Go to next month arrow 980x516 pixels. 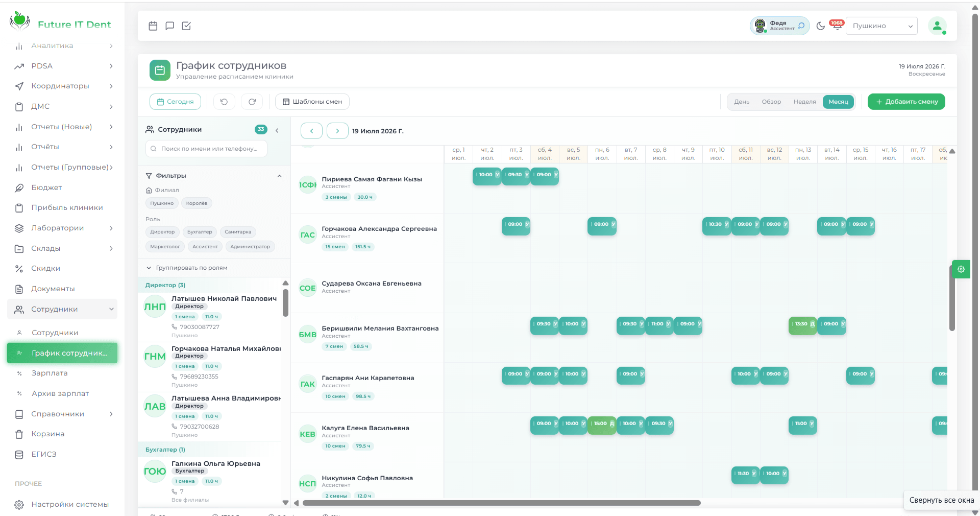coord(337,131)
